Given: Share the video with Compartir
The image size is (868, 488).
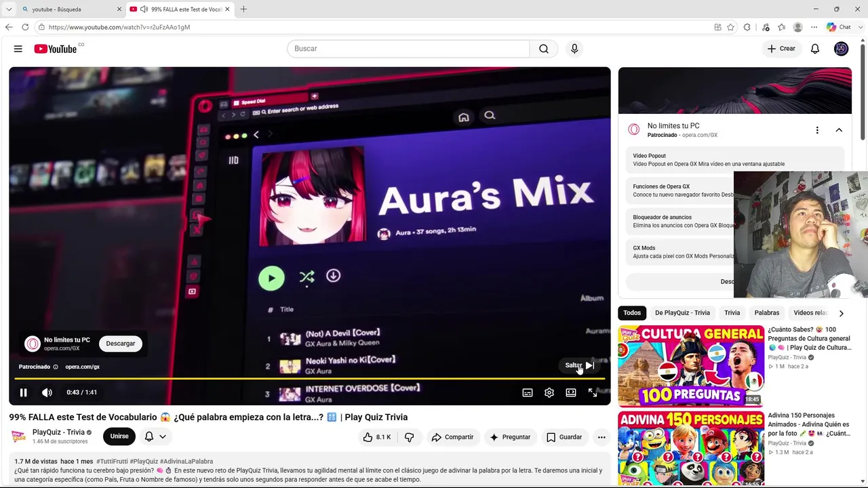Looking at the screenshot, I should [452, 437].
